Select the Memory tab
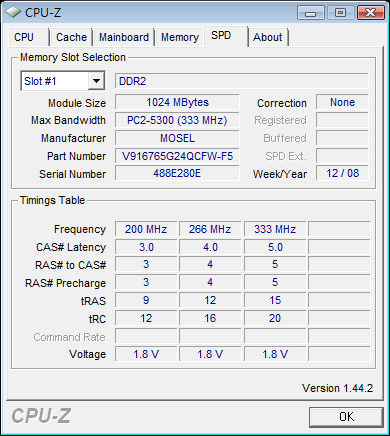This screenshot has width=390, height=436. click(180, 37)
